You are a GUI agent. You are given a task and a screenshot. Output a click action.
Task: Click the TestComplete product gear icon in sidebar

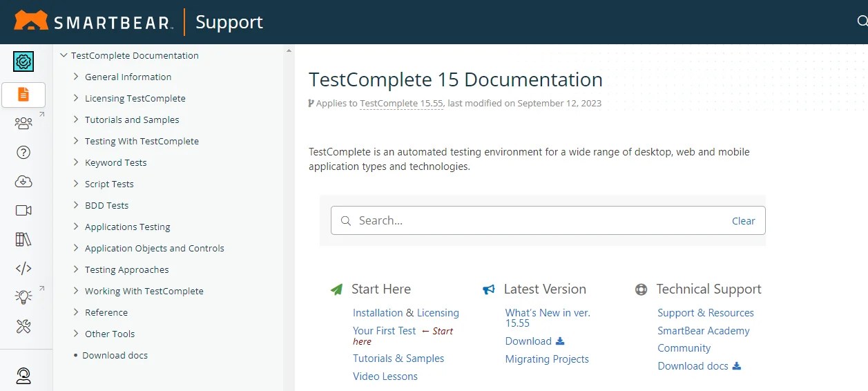pyautogui.click(x=23, y=62)
